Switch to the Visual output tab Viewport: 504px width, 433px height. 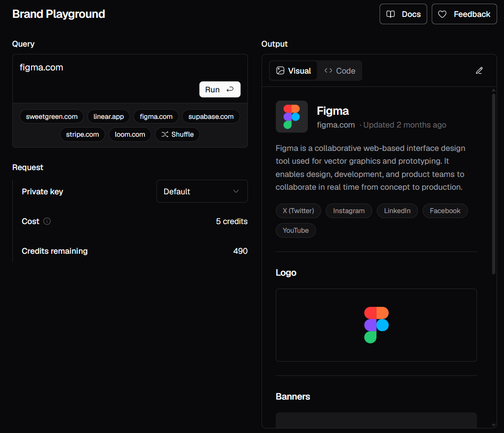(294, 71)
